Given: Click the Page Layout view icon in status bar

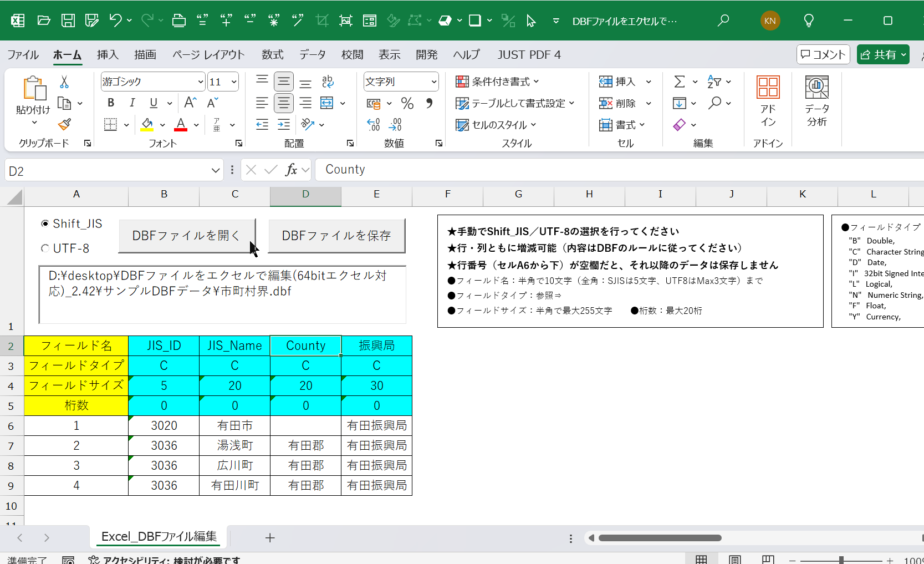Looking at the screenshot, I should click(x=735, y=560).
